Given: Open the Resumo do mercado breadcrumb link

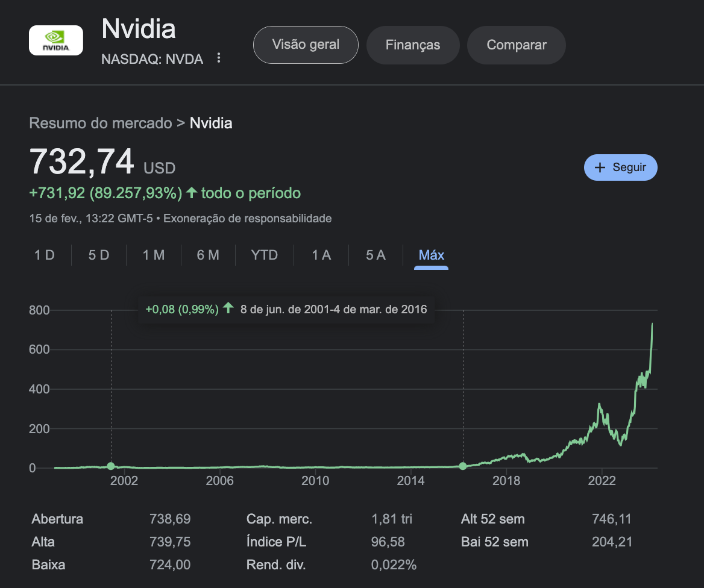Looking at the screenshot, I should click(101, 123).
